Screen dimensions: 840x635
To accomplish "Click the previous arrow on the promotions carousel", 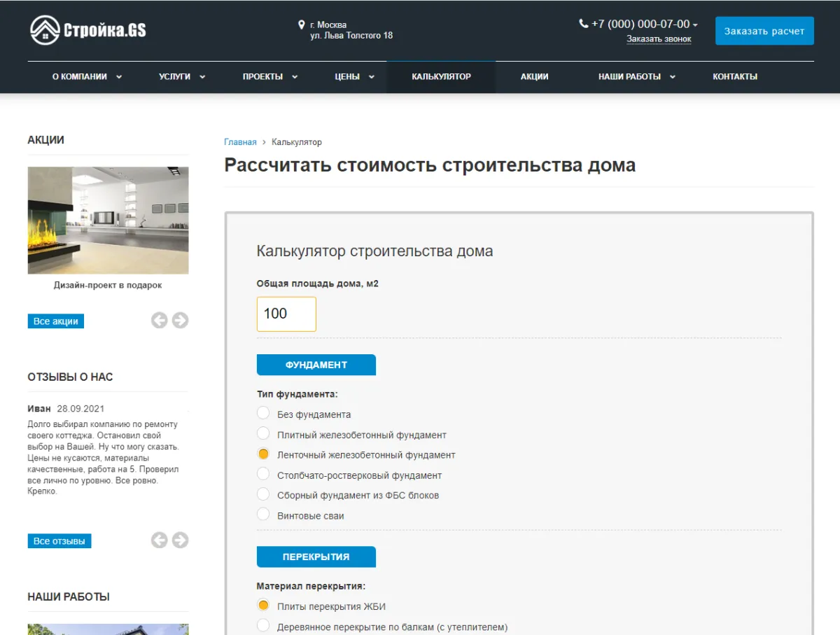I will (x=159, y=320).
